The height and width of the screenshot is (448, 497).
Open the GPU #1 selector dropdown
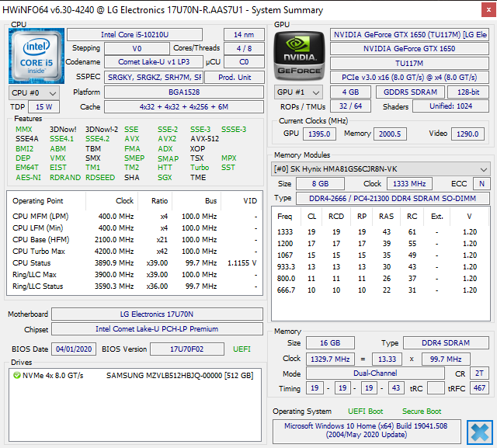(298, 92)
